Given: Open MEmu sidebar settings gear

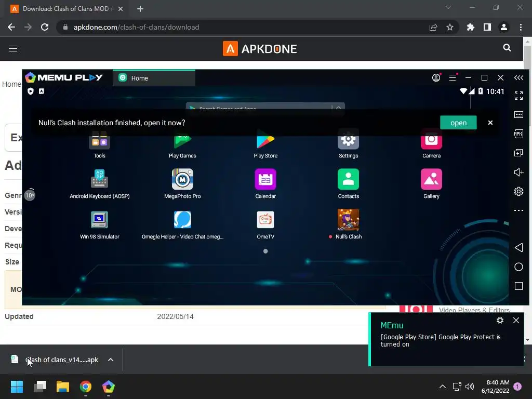Looking at the screenshot, I should point(518,191).
